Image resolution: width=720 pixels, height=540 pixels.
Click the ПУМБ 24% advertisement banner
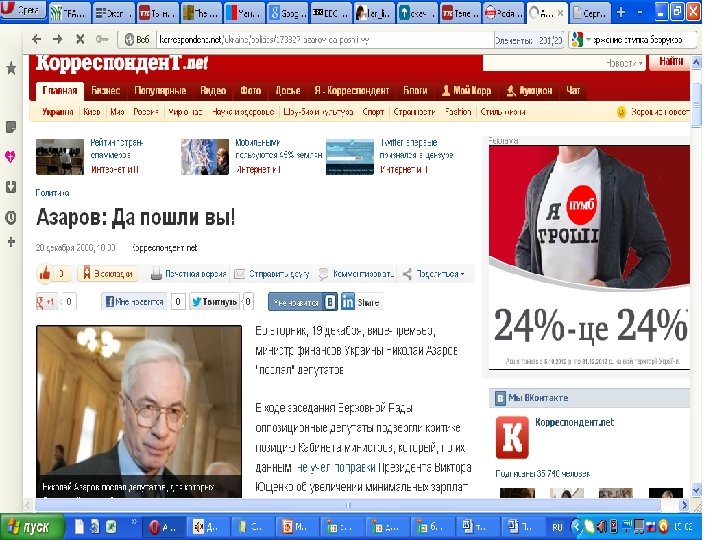(589, 257)
